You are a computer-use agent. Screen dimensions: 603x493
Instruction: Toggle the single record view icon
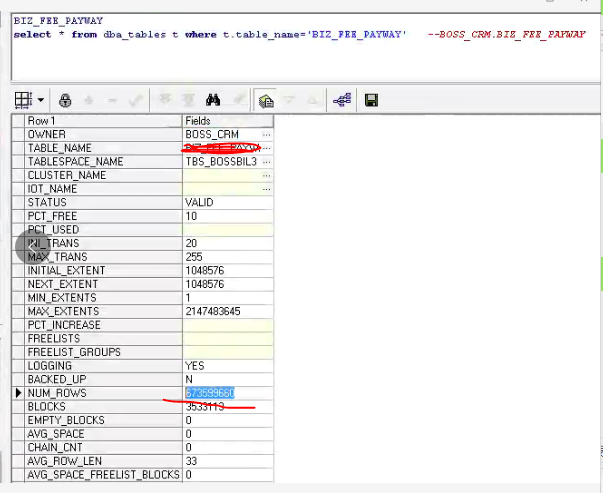(266, 100)
